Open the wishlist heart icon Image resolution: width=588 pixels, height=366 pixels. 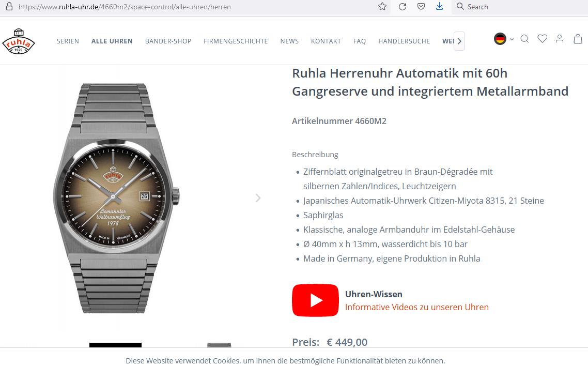(x=542, y=39)
